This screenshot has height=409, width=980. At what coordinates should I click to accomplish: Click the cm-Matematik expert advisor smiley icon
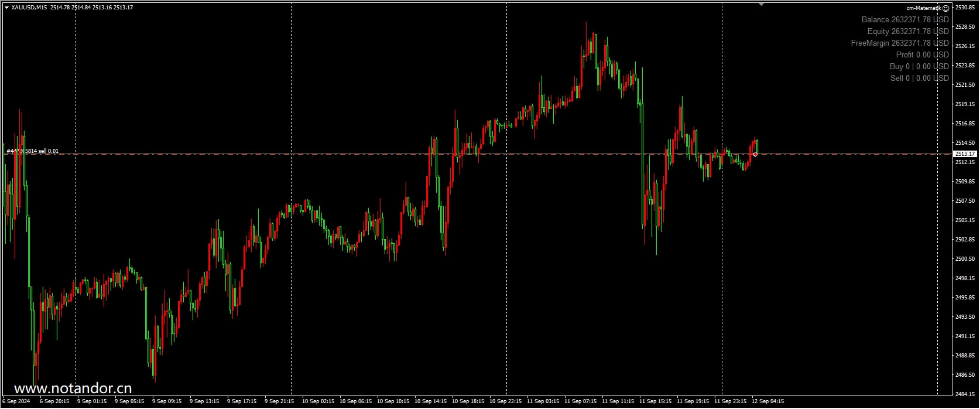pos(946,8)
